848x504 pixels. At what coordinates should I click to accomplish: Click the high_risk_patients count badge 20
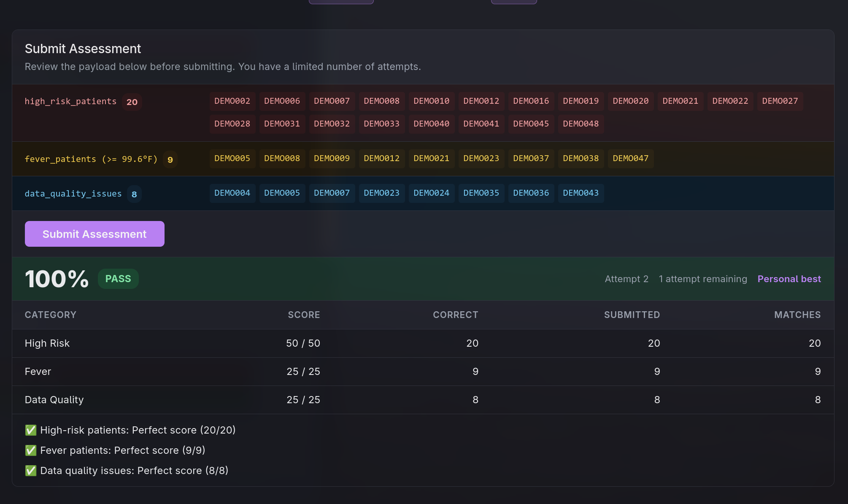(132, 102)
